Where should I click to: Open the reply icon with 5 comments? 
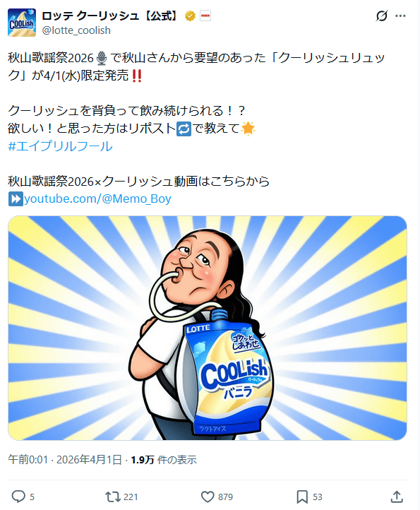[x=18, y=497]
